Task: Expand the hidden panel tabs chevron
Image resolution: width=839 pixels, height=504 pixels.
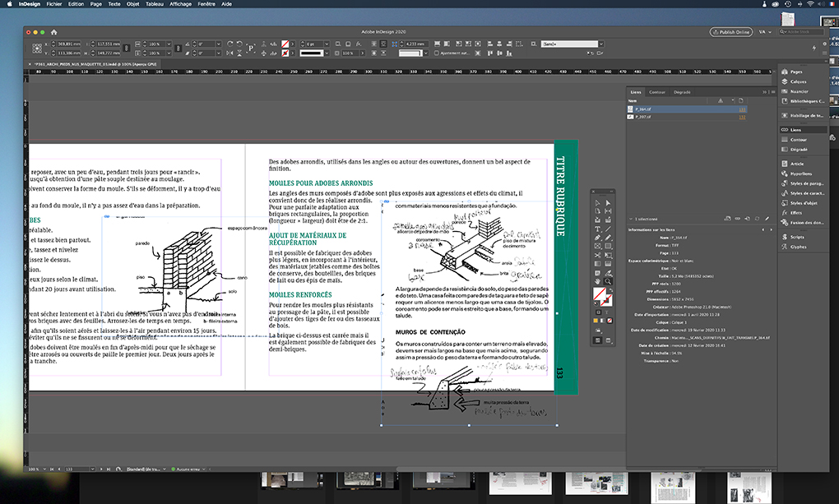Action: click(x=765, y=92)
